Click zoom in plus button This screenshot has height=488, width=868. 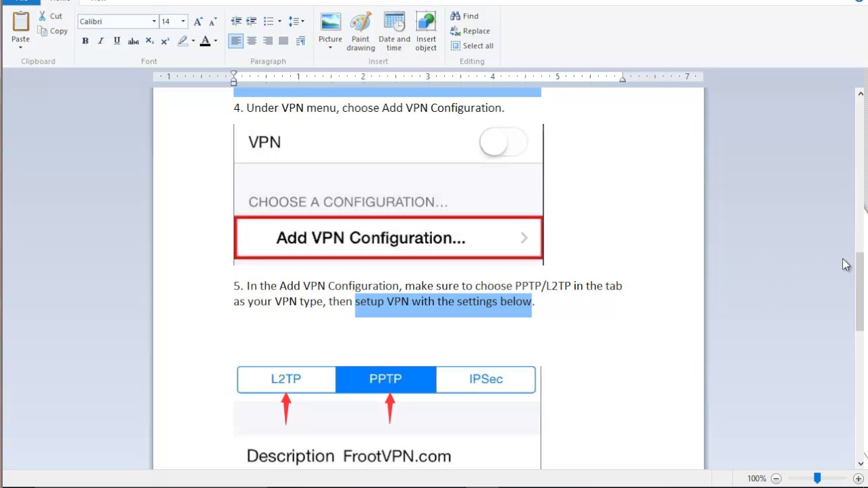tap(859, 479)
